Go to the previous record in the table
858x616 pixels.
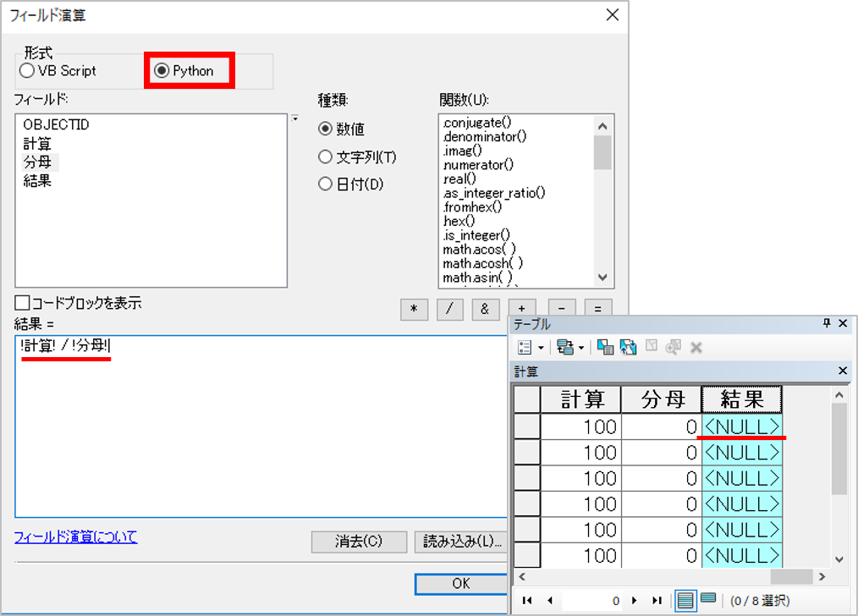(550, 601)
